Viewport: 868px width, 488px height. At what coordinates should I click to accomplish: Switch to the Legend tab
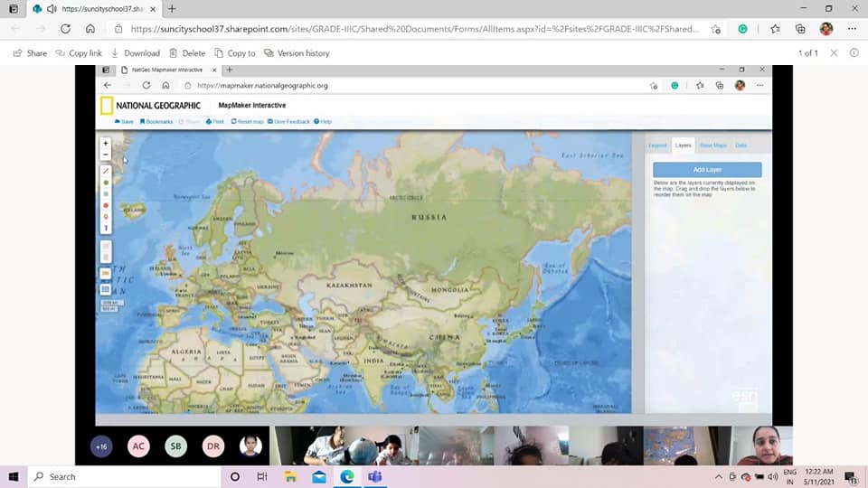point(657,145)
